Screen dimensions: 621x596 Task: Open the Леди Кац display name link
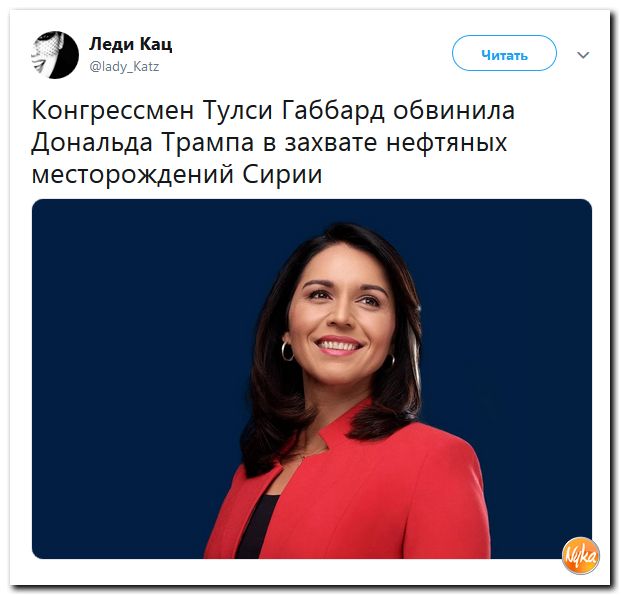[x=130, y=44]
